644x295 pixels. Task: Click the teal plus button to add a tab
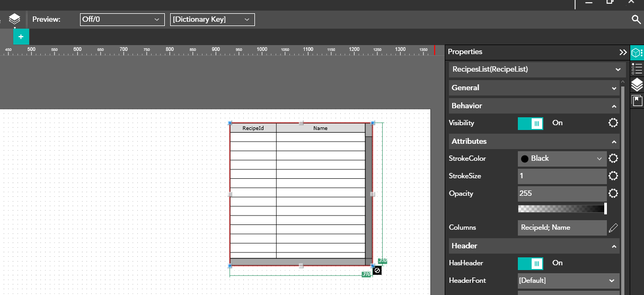[x=21, y=37]
